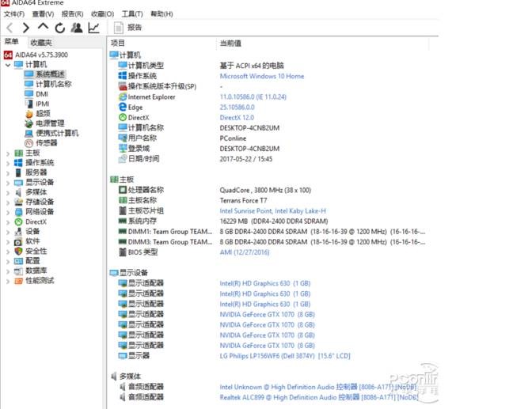Viewport: 532px width, 409px height.
Task: Open the 工具(T) menu
Action: coord(132,14)
